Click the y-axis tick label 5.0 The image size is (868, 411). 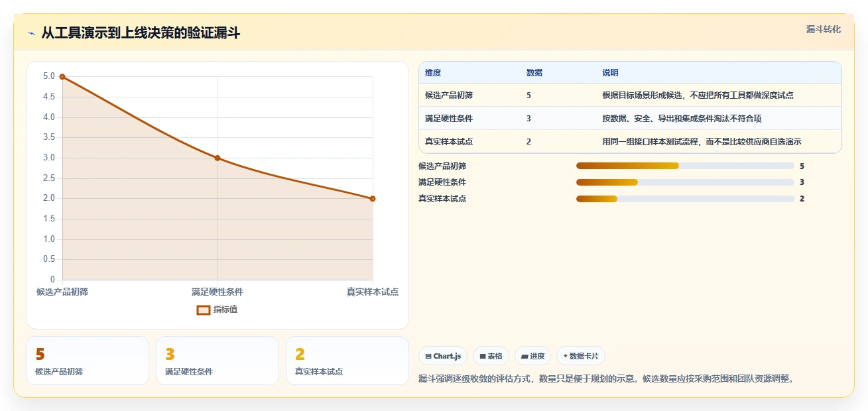(49, 76)
